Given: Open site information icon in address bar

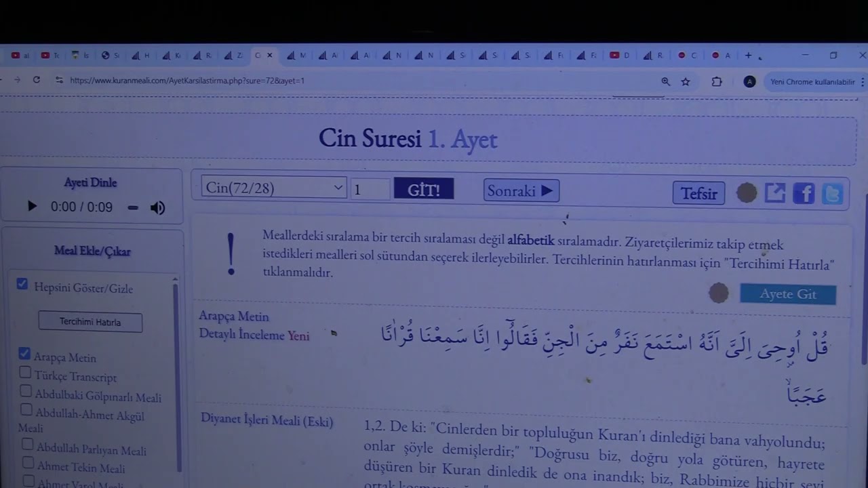Looking at the screenshot, I should (x=59, y=80).
